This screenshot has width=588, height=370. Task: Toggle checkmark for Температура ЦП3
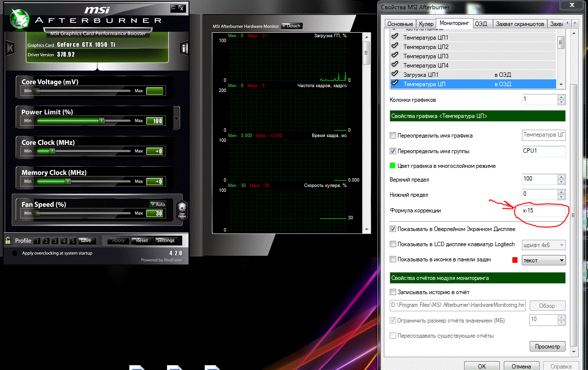coord(395,56)
